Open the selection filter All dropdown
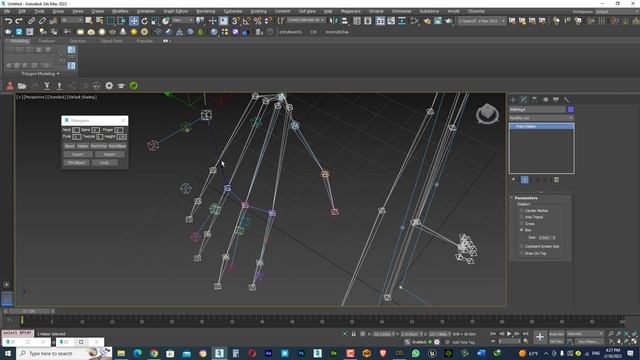The width and height of the screenshot is (640, 360). 71,20
